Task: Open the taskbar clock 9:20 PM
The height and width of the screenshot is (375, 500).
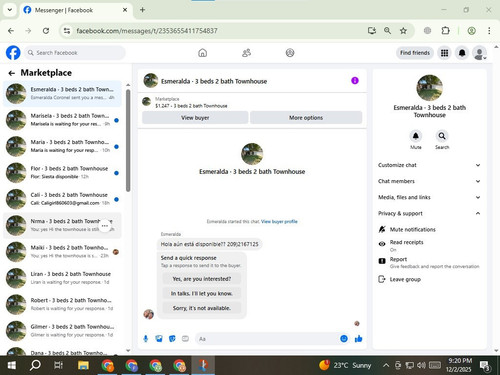Action: [459, 365]
